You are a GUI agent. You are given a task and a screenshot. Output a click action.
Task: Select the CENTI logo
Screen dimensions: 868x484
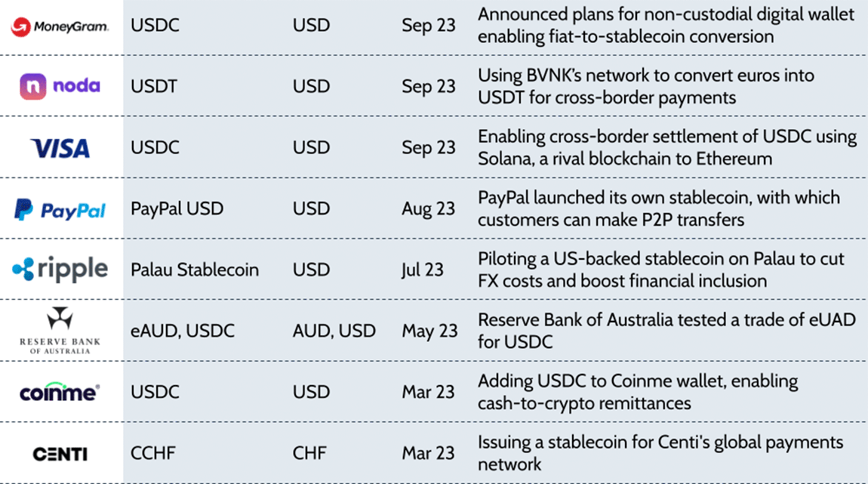(60, 454)
